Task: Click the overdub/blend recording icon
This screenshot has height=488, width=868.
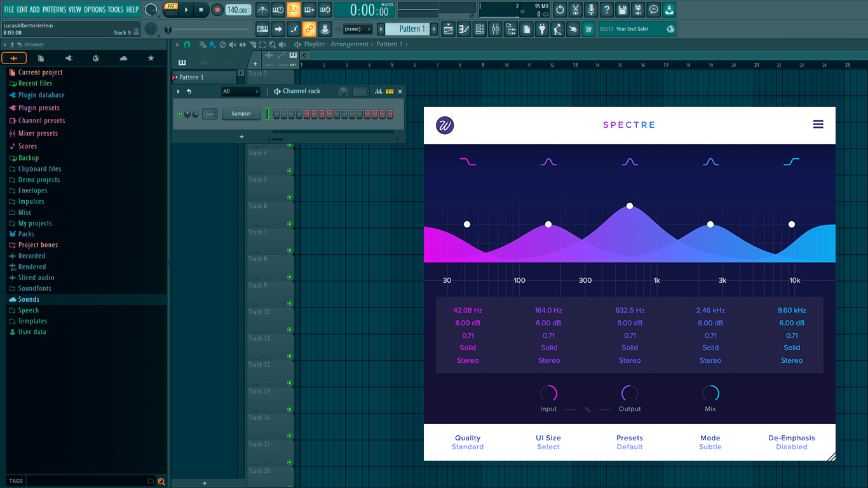Action: 309,10
